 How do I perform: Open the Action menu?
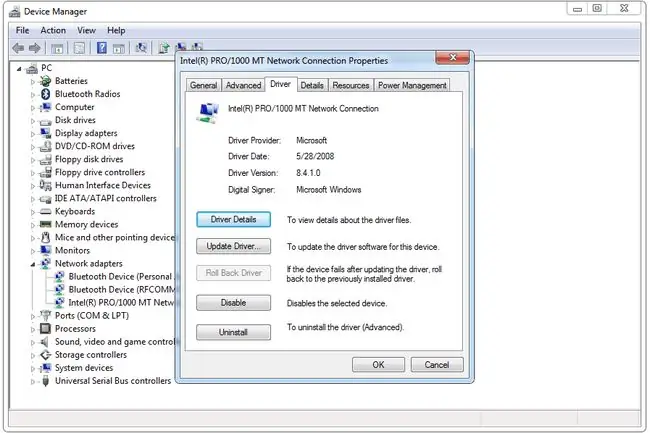[53, 30]
